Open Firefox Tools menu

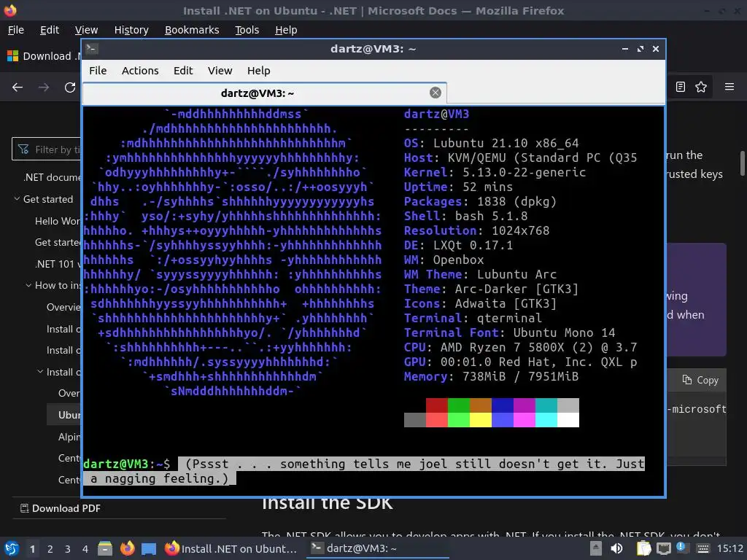(247, 30)
